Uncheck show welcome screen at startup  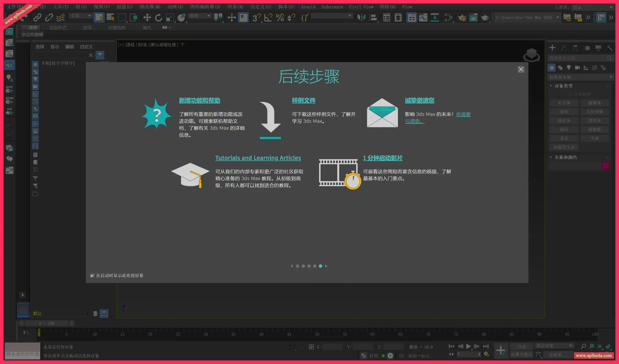92,276
